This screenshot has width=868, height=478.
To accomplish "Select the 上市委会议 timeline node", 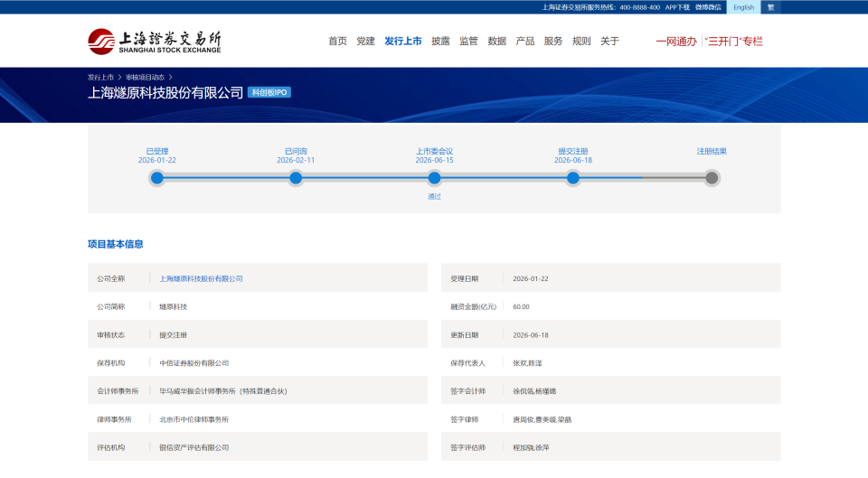I will (435, 178).
